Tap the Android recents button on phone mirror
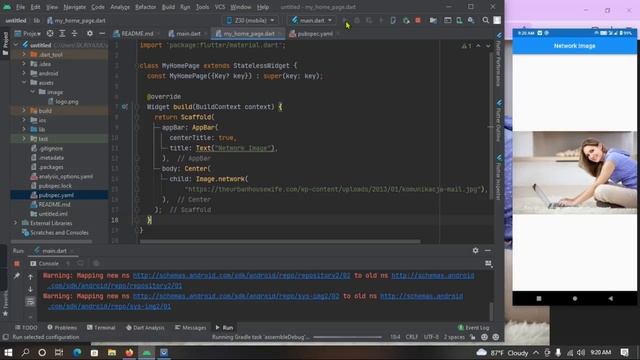Viewport: 640px width, 360px height. 539,298
